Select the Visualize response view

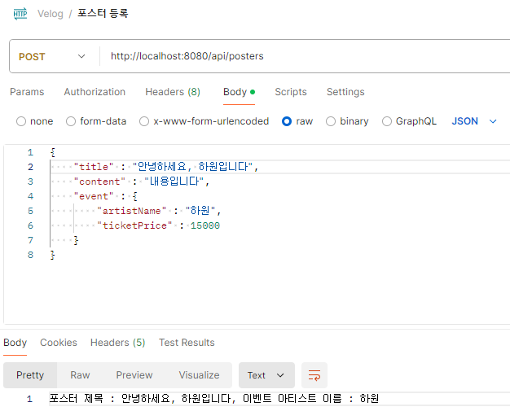point(199,375)
